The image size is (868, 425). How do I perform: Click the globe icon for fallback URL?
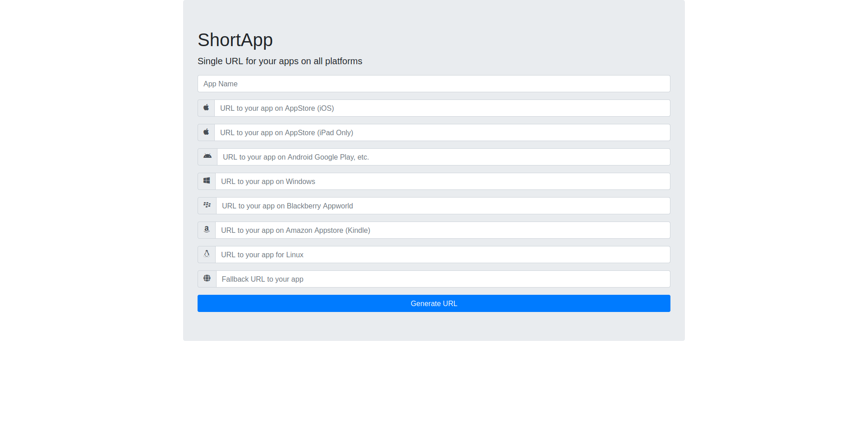[x=207, y=279]
